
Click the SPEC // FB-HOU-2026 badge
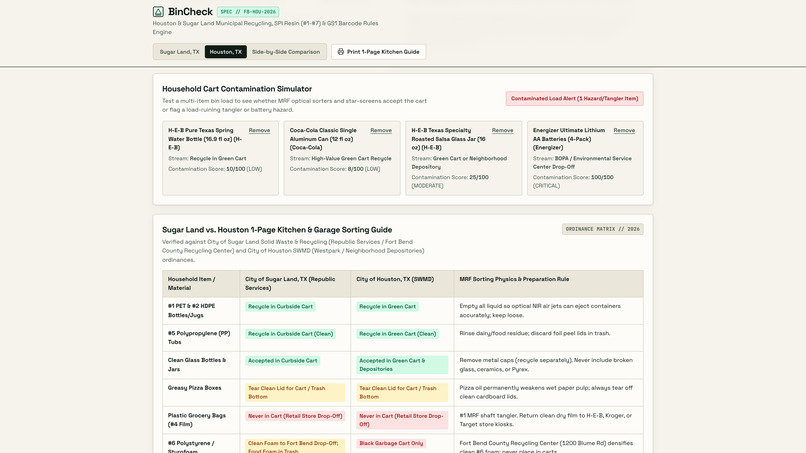pyautogui.click(x=248, y=12)
